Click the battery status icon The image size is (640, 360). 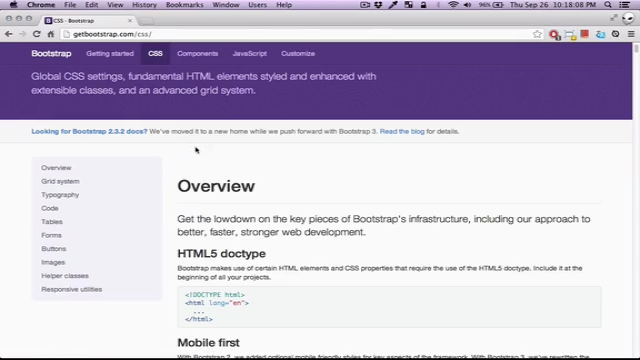tap(498, 5)
